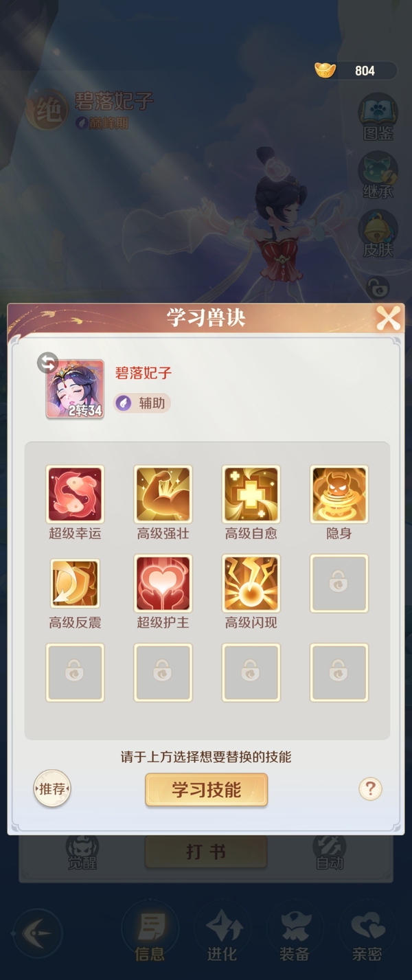Tap the first locked slot in bottom row

point(75,672)
